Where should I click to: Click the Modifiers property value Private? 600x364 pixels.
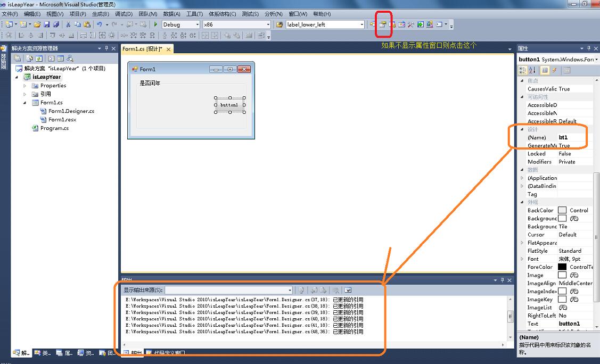[575, 162]
